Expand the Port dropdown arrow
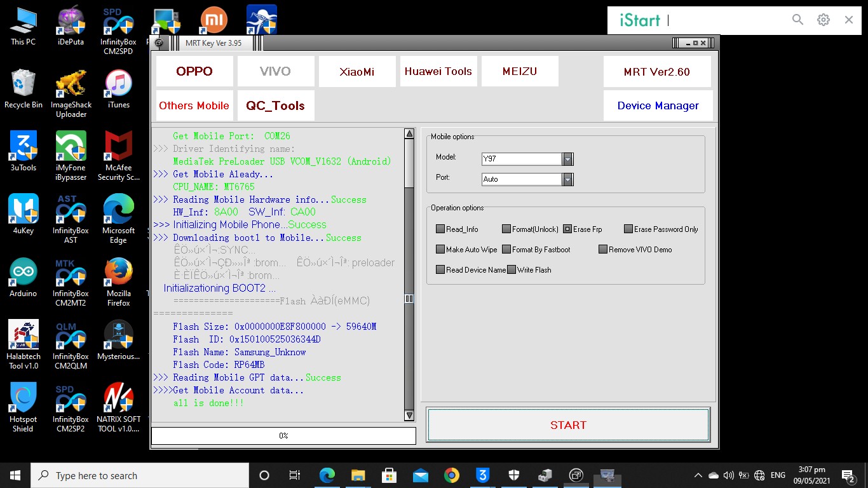This screenshot has height=488, width=868. (567, 179)
